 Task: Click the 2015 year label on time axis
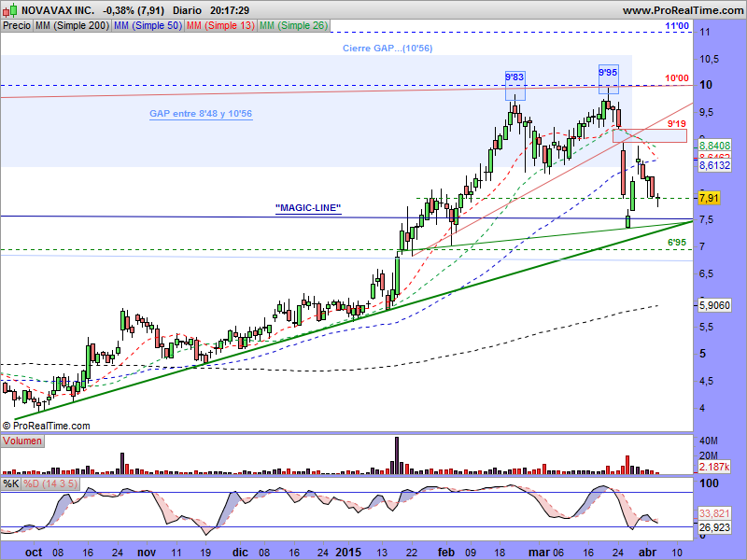pyautogui.click(x=348, y=553)
